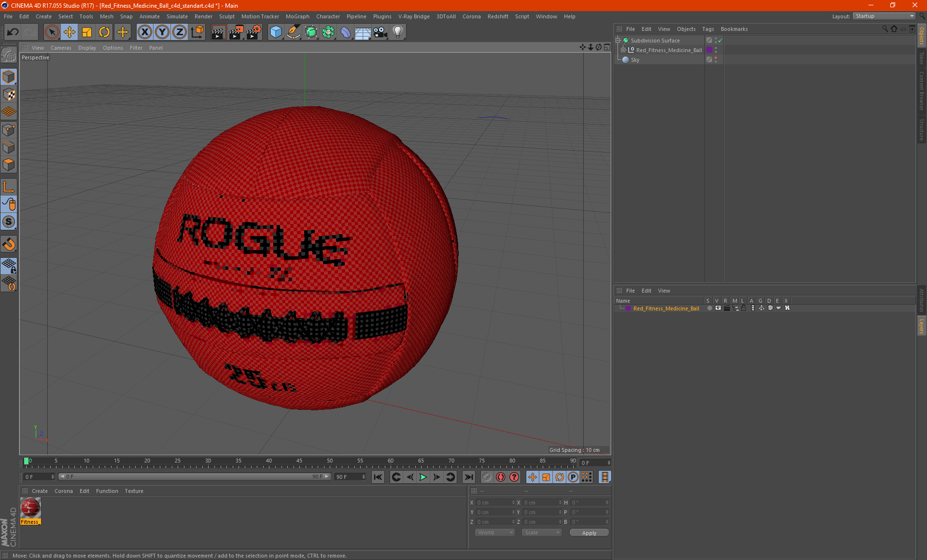
Task: Render to Picture Viewer
Action: click(x=236, y=32)
